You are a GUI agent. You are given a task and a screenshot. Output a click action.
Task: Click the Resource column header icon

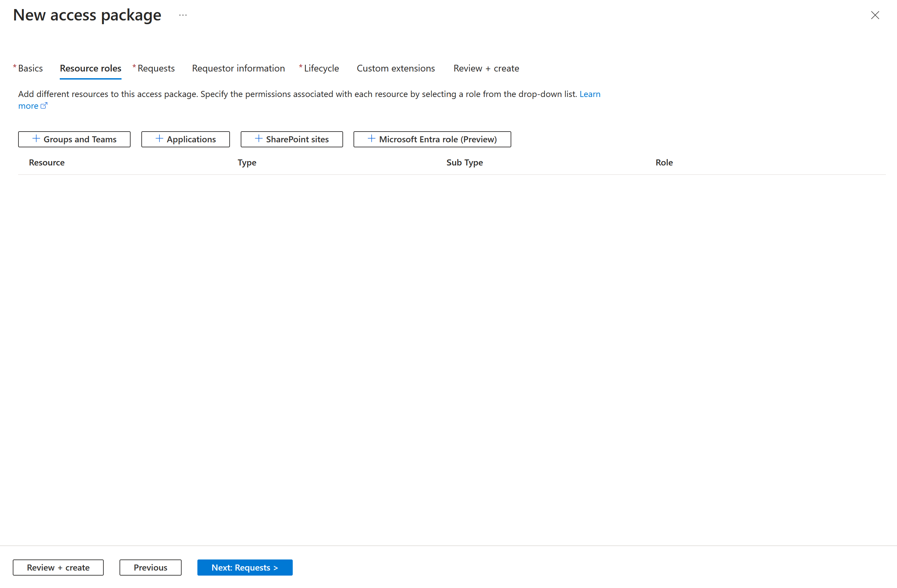tap(47, 162)
